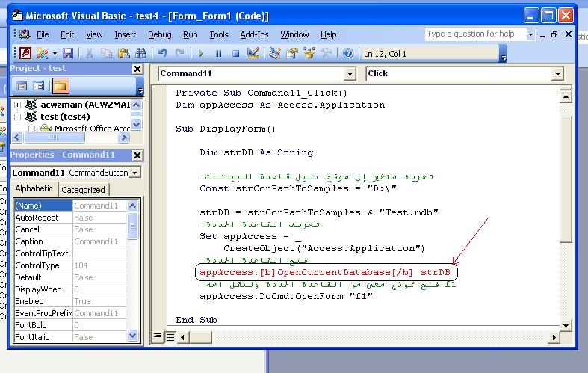Click the ControlTipText value field

99,253
